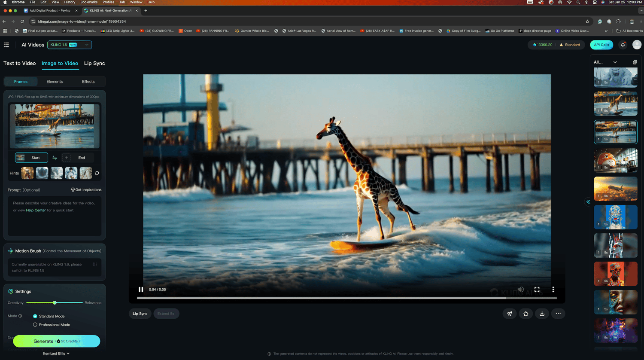Open the Bookmarks menu in menu bar
This screenshot has width=644, height=360.
pyautogui.click(x=89, y=2)
